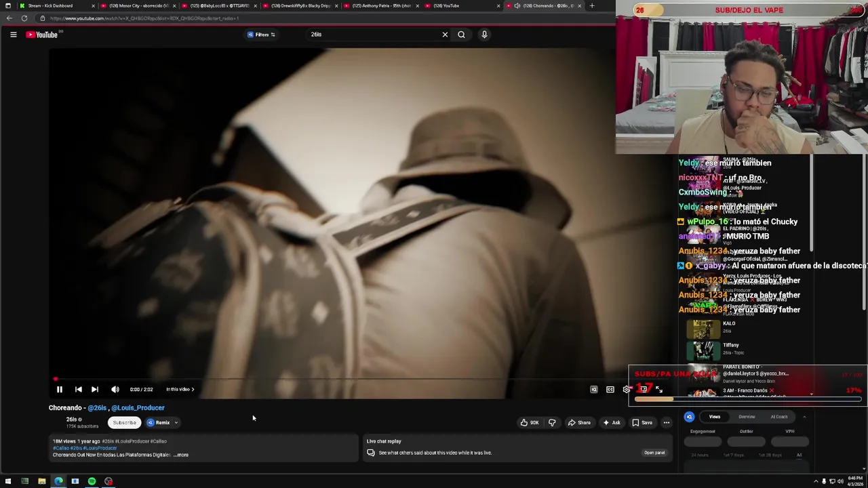
Task: Open the taskbar clock and date
Action: [854, 481]
